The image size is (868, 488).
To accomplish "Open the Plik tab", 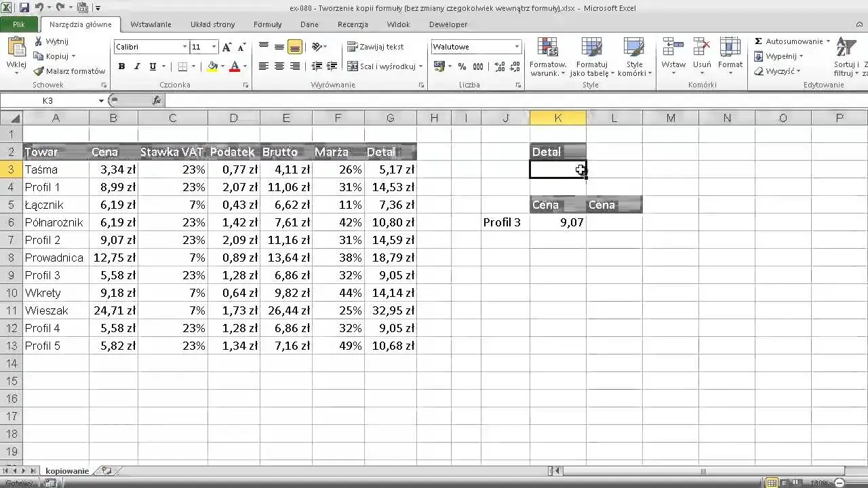I will point(18,24).
